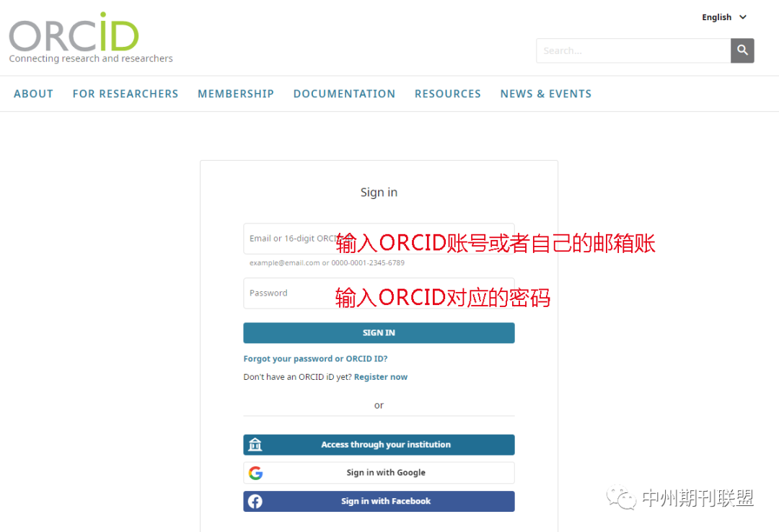Click the WeChat watermark icon

coord(622,498)
